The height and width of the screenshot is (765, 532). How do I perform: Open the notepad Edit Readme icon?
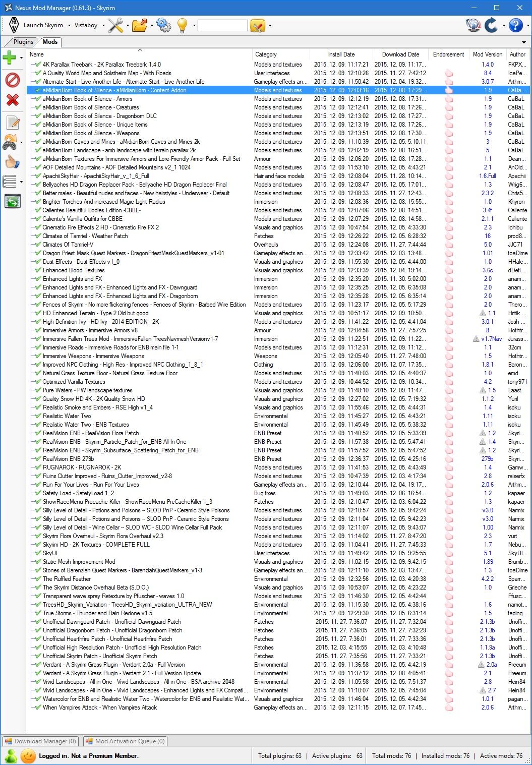[x=12, y=122]
